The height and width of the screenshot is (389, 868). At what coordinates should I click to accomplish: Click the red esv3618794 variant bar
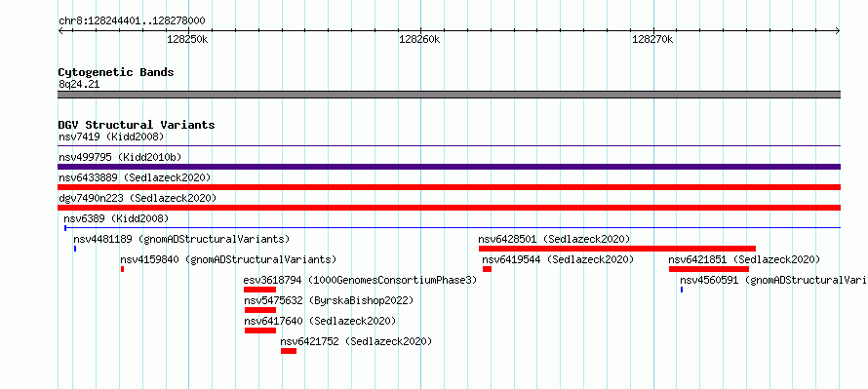[x=259, y=290]
